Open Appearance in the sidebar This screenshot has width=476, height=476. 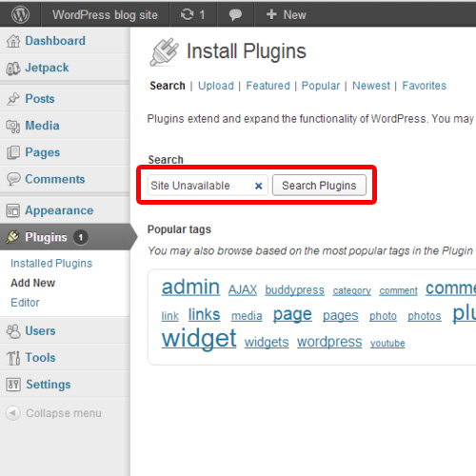coord(59,210)
